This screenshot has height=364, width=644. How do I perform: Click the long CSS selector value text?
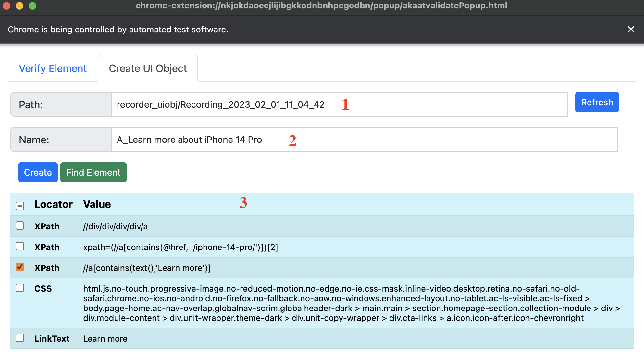(352, 303)
